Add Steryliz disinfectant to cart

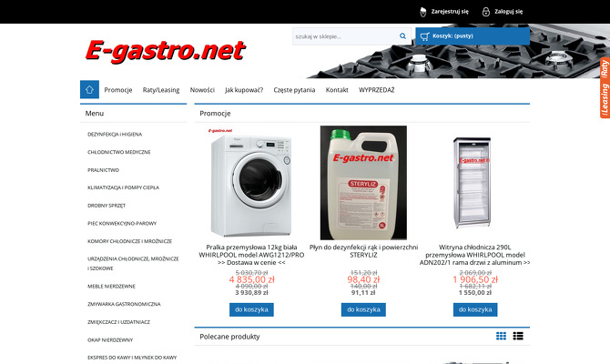point(363,309)
